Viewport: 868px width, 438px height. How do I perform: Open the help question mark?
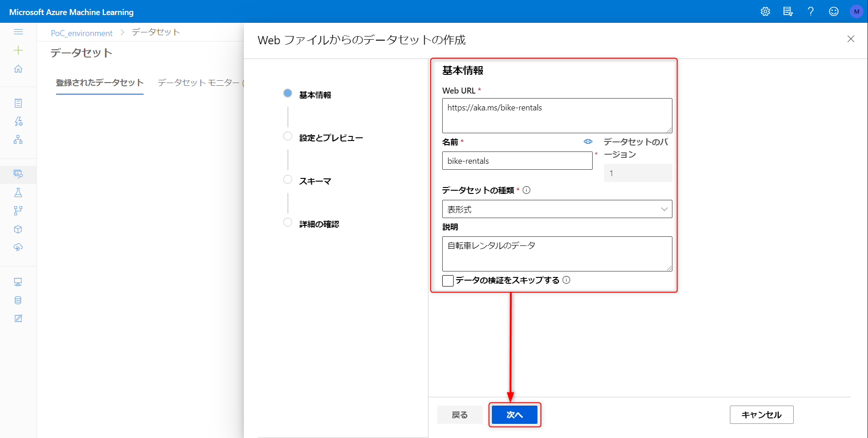tap(811, 12)
